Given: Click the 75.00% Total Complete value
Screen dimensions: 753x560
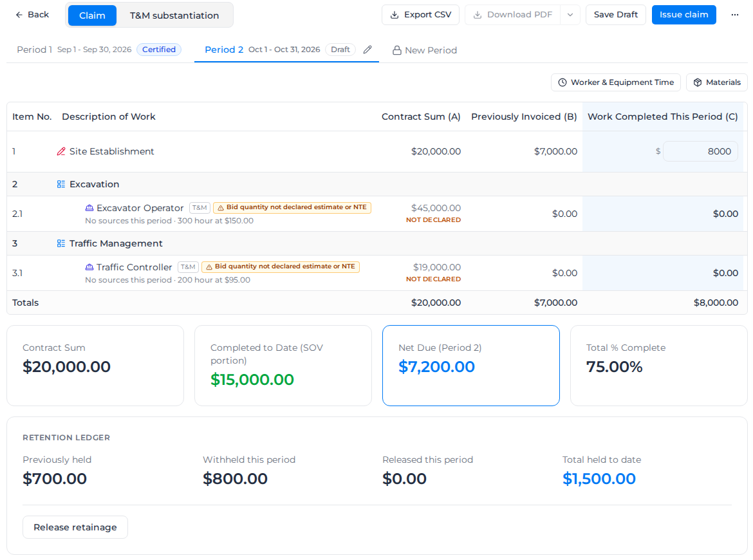Looking at the screenshot, I should 614,367.
